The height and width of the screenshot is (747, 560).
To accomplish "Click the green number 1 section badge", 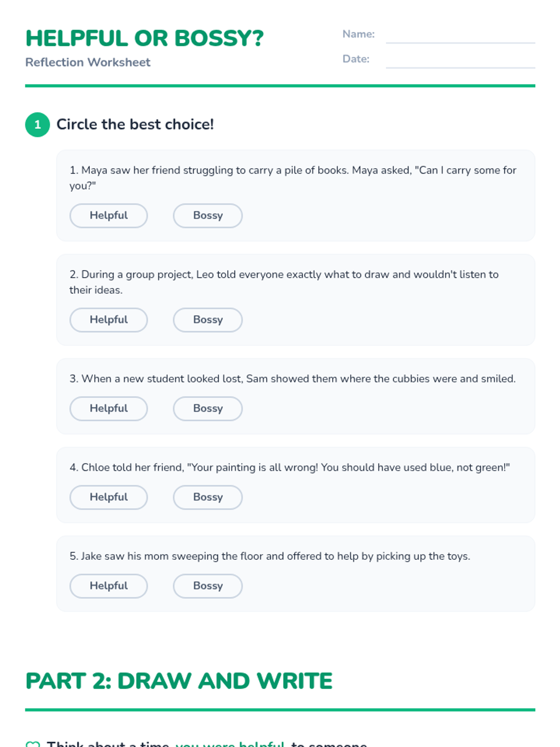I will 37,125.
